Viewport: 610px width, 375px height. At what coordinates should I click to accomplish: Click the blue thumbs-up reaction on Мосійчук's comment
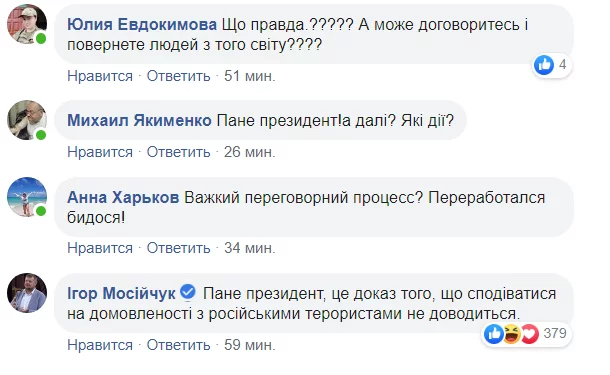point(494,333)
